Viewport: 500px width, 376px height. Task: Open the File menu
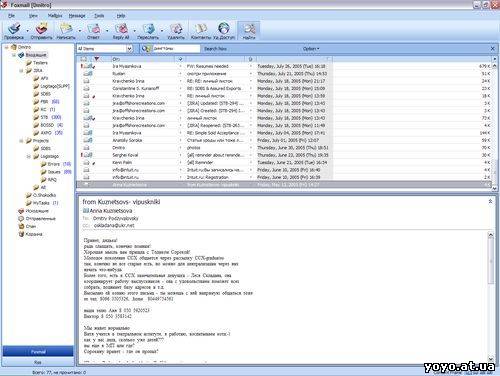[x=11, y=16]
